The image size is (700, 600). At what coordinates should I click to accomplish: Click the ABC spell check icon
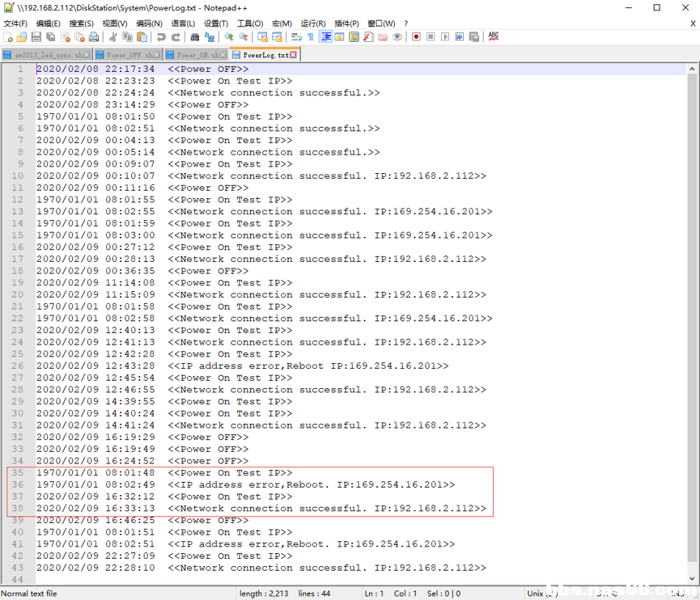point(494,36)
